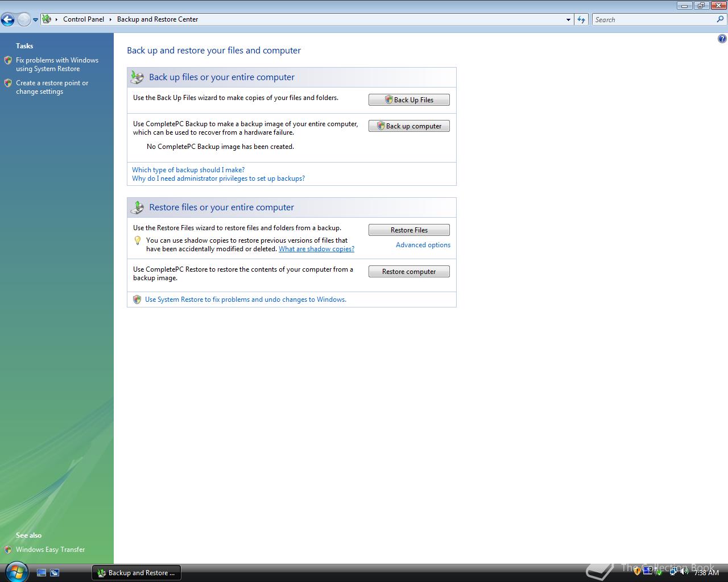Click the Back Up Files button
Image resolution: width=728 pixels, height=582 pixels.
click(x=409, y=100)
